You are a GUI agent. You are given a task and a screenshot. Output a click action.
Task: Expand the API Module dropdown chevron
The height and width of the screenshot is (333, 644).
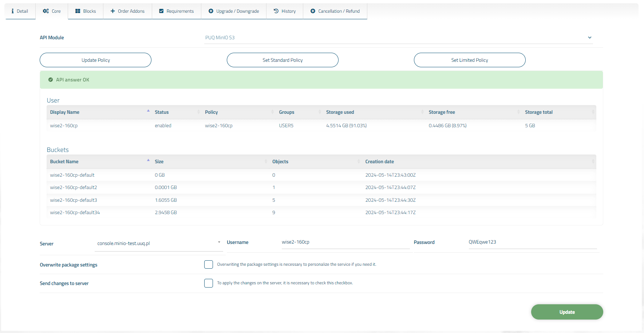(590, 37)
